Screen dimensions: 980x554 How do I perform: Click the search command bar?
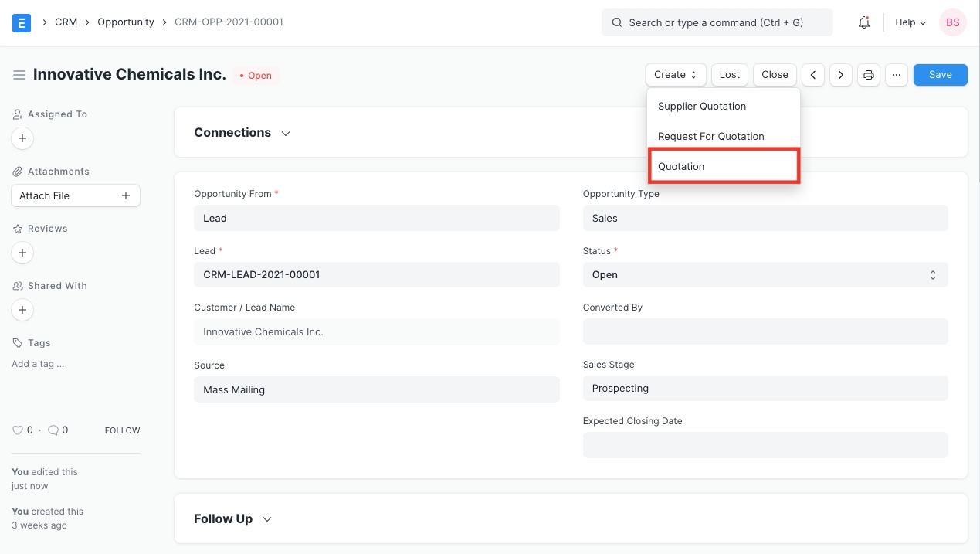point(717,22)
